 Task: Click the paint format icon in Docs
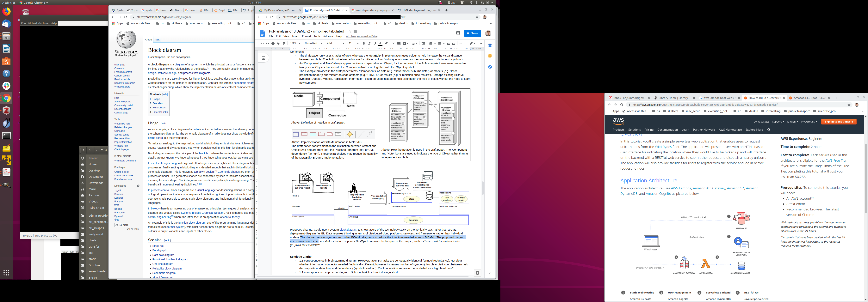pyautogui.click(x=284, y=43)
